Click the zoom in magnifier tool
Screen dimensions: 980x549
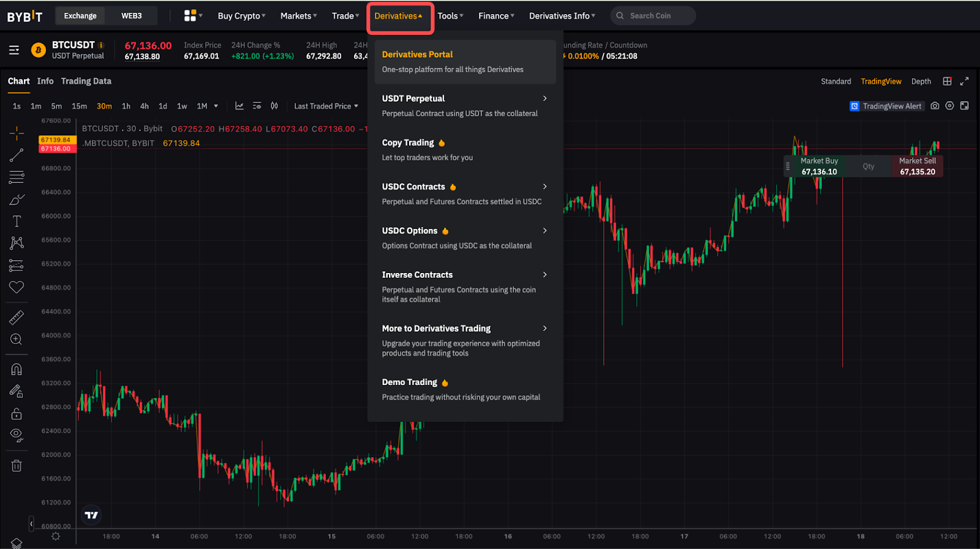(x=17, y=339)
